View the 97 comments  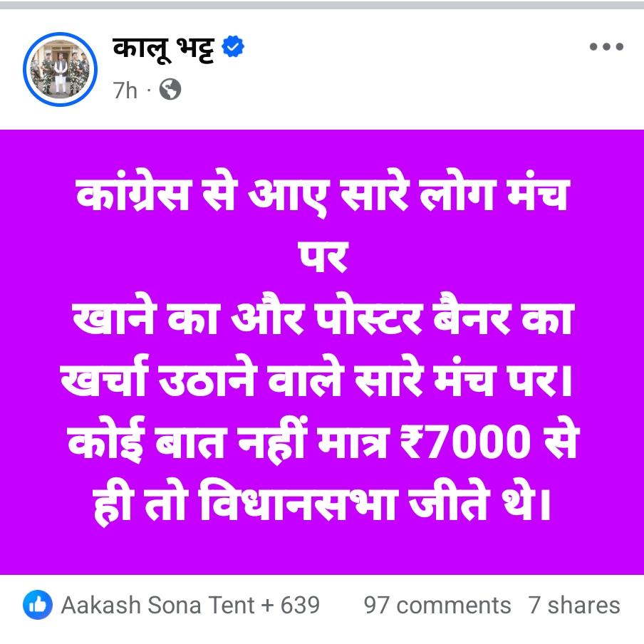click(x=437, y=605)
